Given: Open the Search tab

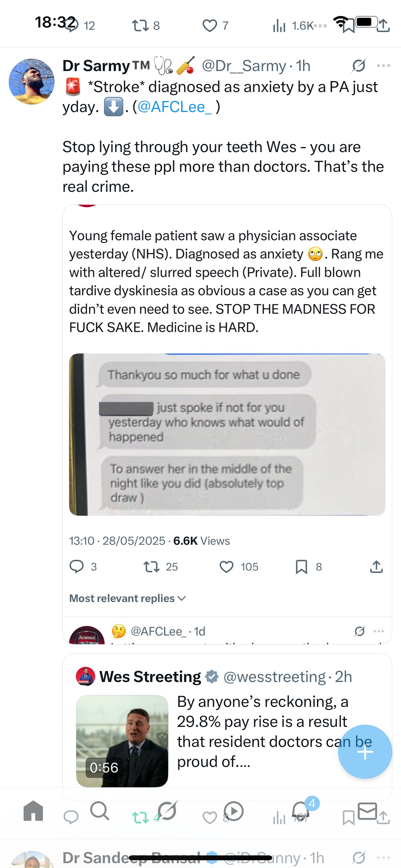Looking at the screenshot, I should coord(100,811).
